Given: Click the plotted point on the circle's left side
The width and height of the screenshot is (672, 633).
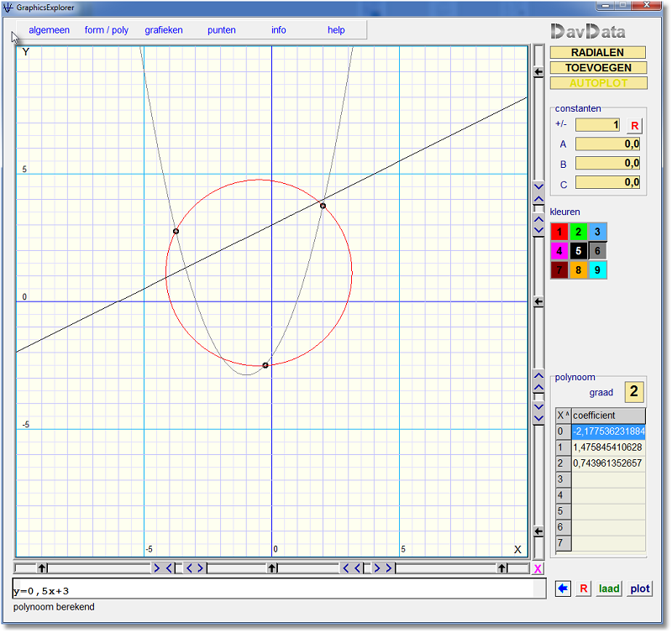Looking at the screenshot, I should point(176,231).
